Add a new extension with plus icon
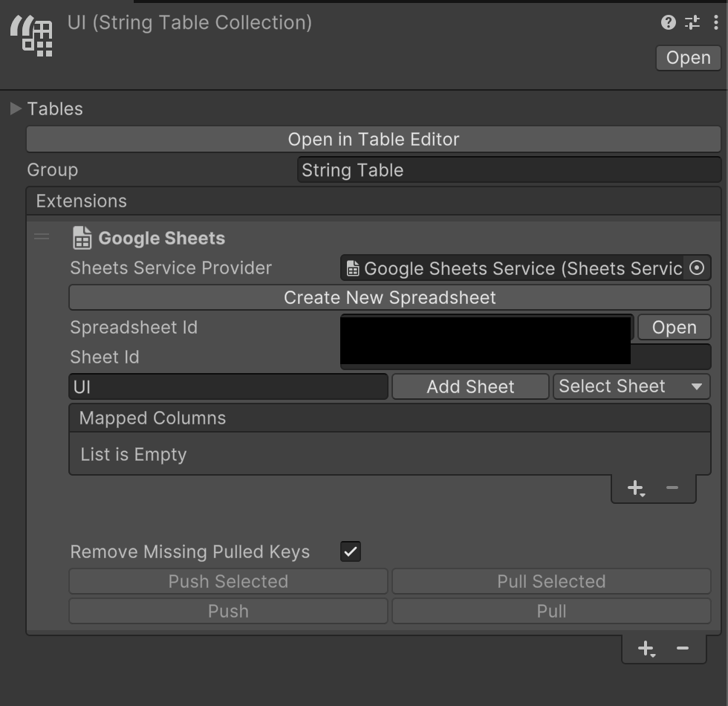 (x=646, y=648)
